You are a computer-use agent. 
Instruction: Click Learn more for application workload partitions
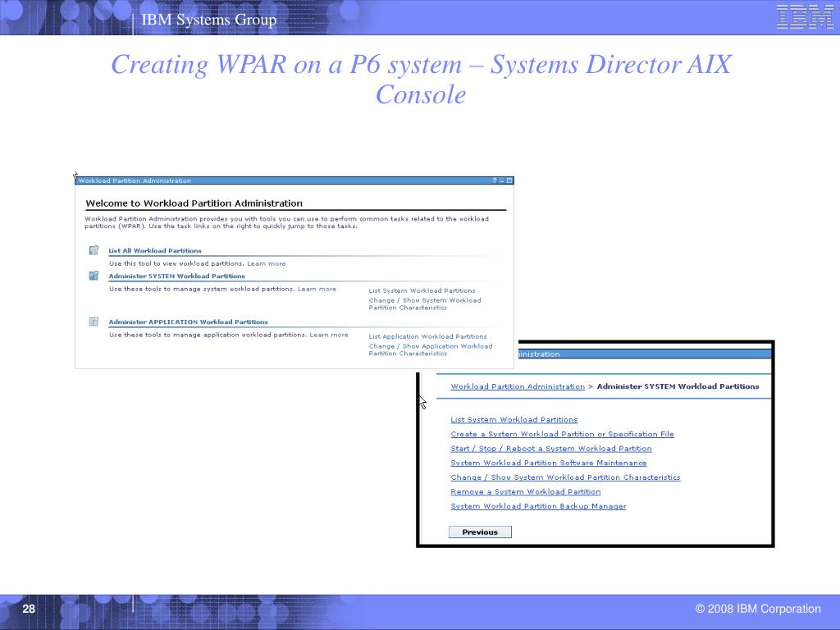click(x=329, y=335)
